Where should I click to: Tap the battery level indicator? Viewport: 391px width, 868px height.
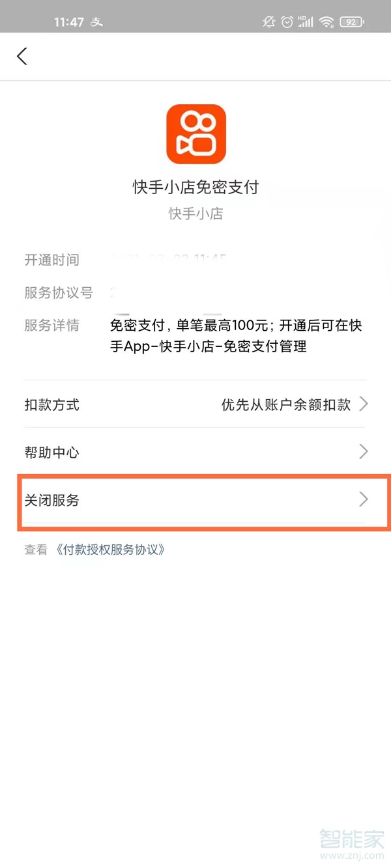tap(353, 22)
